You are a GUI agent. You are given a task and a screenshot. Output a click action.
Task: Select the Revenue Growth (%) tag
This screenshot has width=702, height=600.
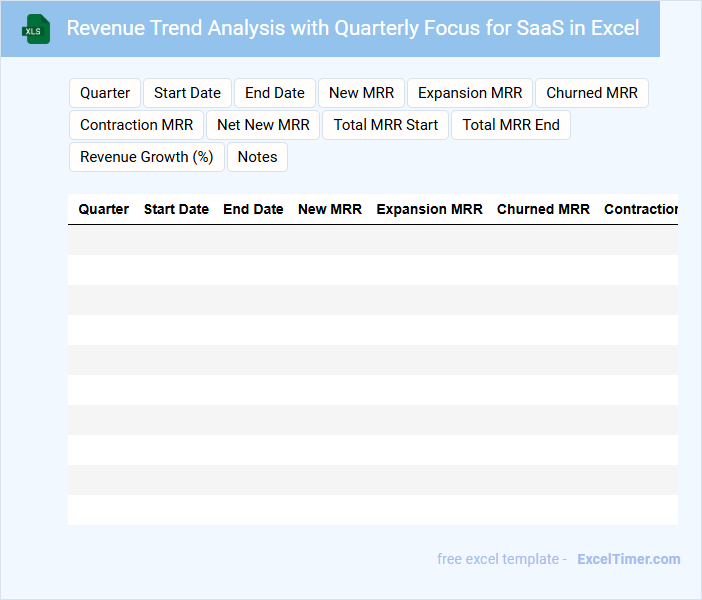tap(147, 157)
